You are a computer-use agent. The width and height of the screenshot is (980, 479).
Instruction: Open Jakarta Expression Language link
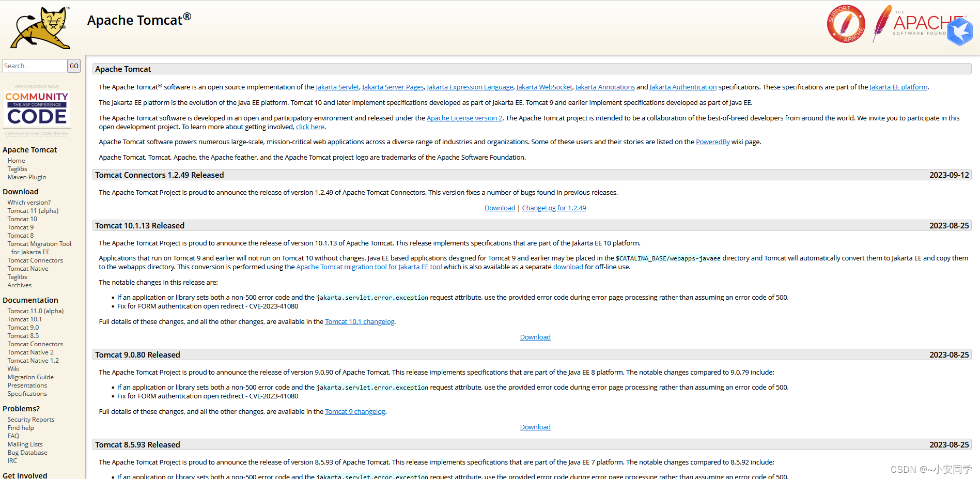[470, 87]
